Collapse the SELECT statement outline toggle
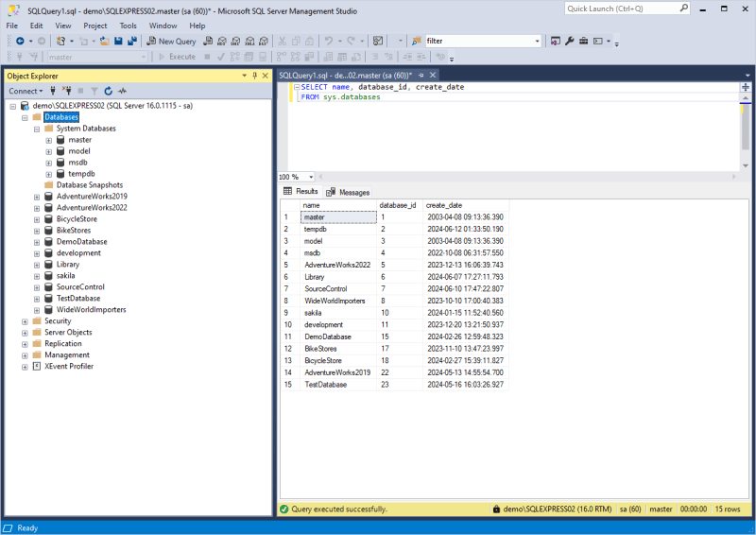Screen dimensions: 756x535 point(297,87)
